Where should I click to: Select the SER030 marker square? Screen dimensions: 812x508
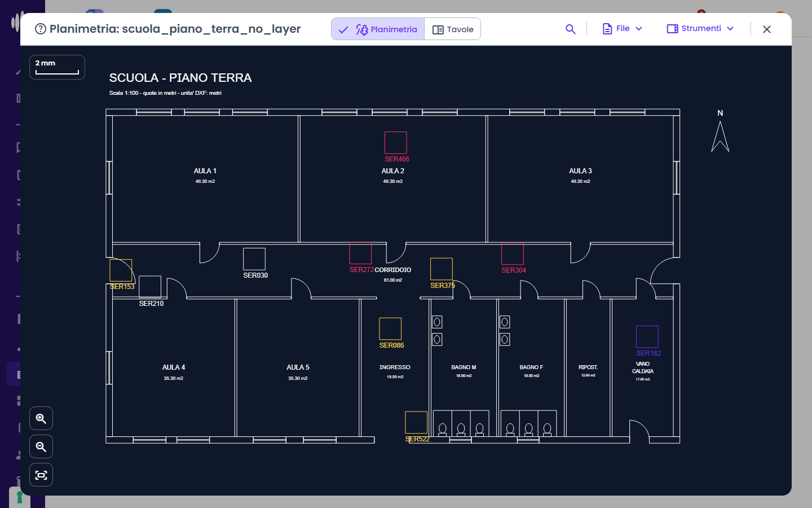254,259
